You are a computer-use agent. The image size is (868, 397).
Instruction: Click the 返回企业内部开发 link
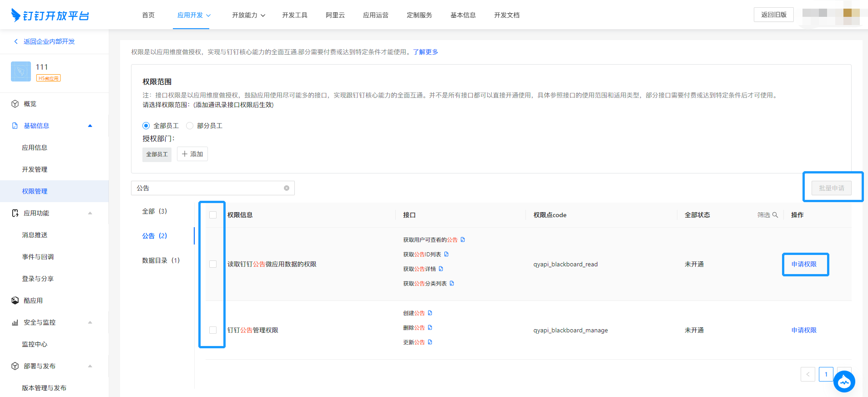click(x=49, y=41)
